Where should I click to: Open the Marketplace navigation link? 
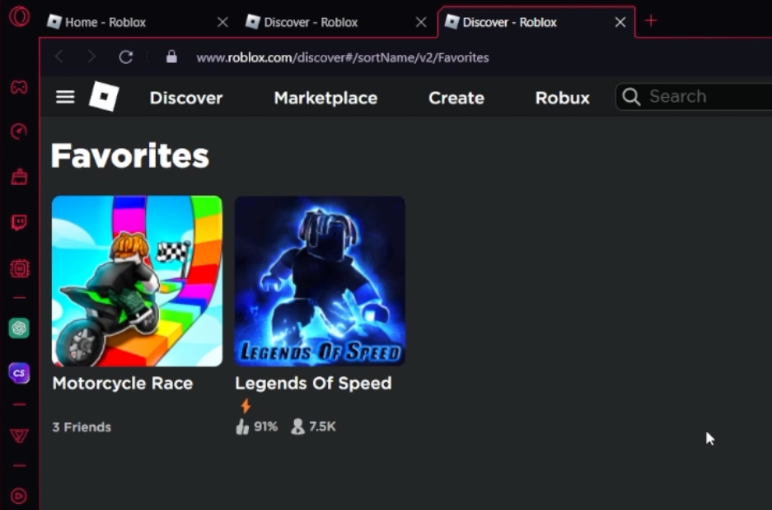pyautogui.click(x=325, y=97)
